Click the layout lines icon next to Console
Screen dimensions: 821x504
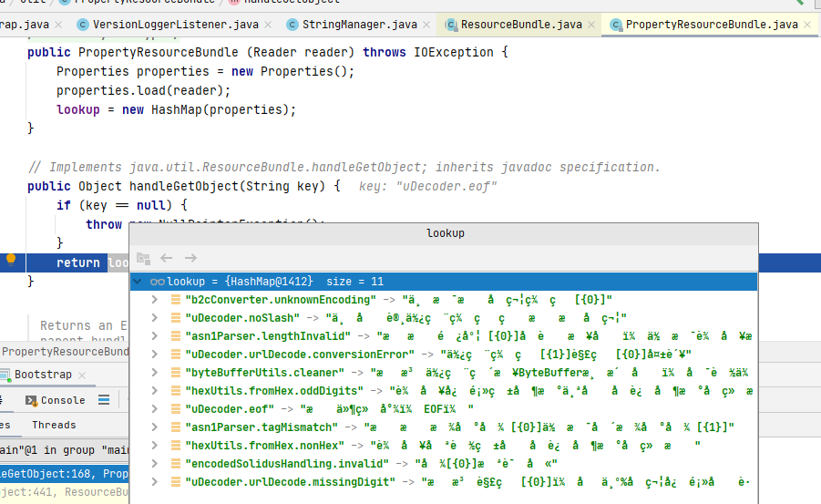[x=104, y=400]
